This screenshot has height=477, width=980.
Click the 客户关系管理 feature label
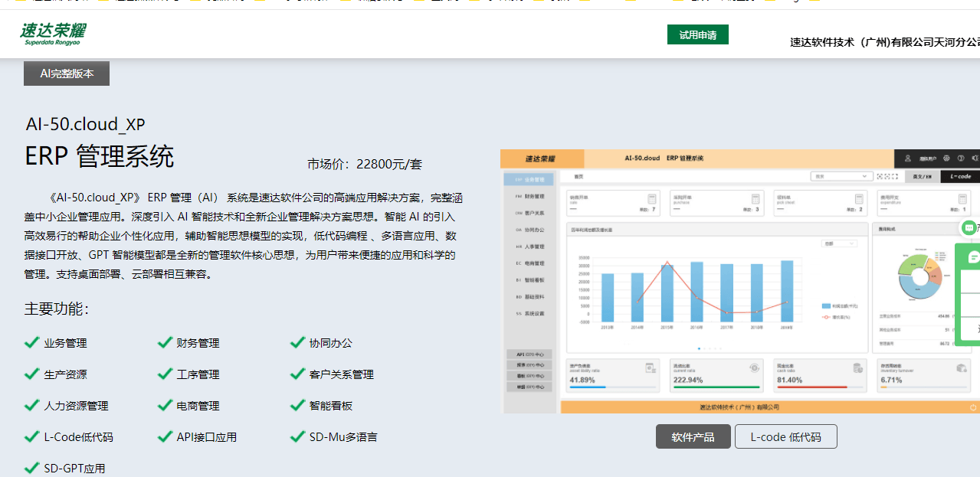coord(342,374)
